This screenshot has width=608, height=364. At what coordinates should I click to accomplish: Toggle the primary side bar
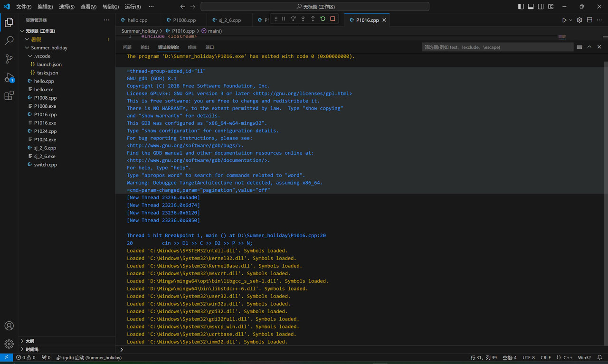coord(521,7)
